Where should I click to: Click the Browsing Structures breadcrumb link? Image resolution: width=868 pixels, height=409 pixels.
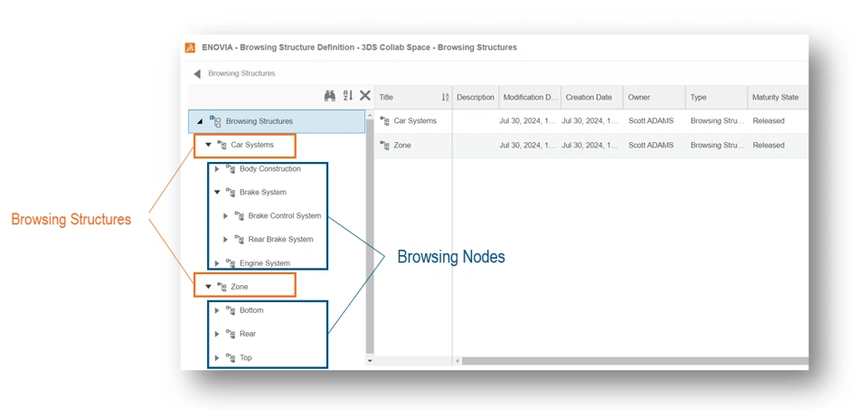[x=241, y=73]
